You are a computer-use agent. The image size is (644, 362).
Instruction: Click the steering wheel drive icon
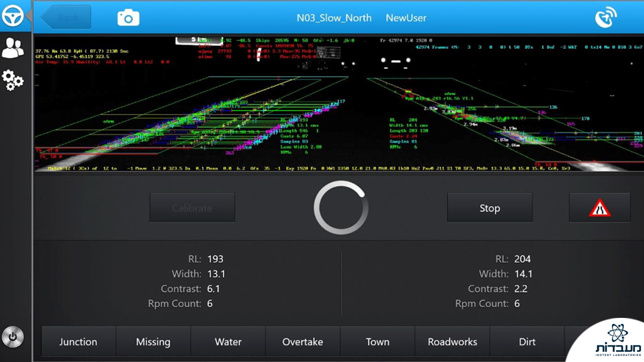click(x=13, y=16)
